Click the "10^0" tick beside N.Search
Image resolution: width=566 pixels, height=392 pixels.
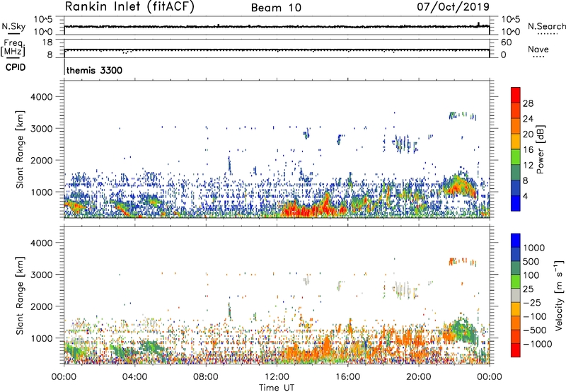point(511,32)
